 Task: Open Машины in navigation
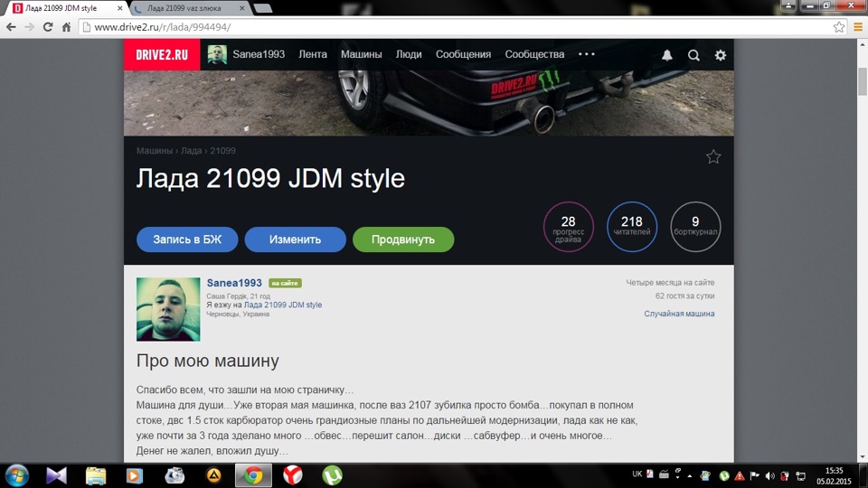click(x=361, y=54)
